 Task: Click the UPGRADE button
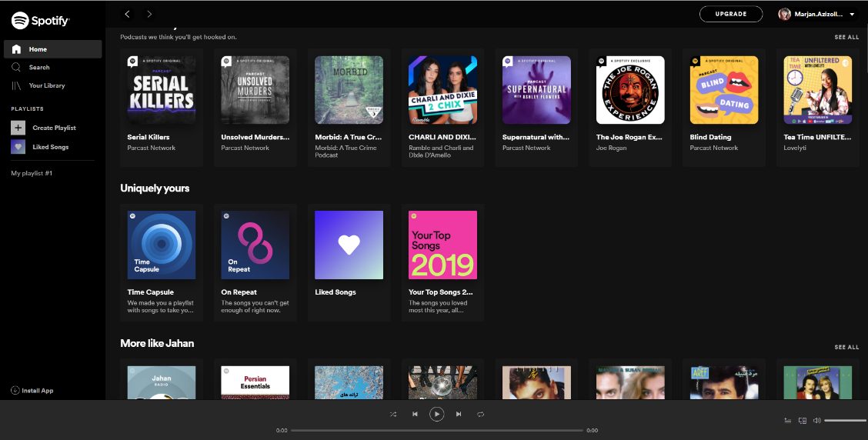(731, 14)
